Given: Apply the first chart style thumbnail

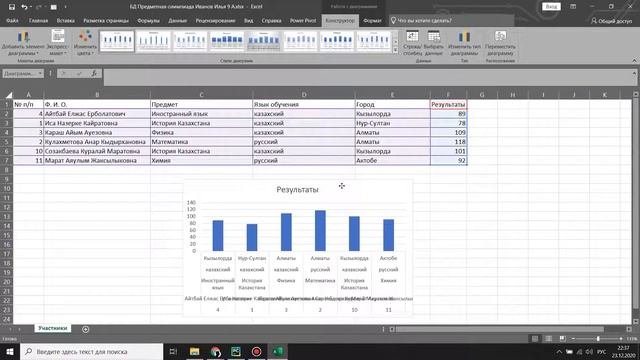Looking at the screenshot, I should pyautogui.click(x=117, y=41).
